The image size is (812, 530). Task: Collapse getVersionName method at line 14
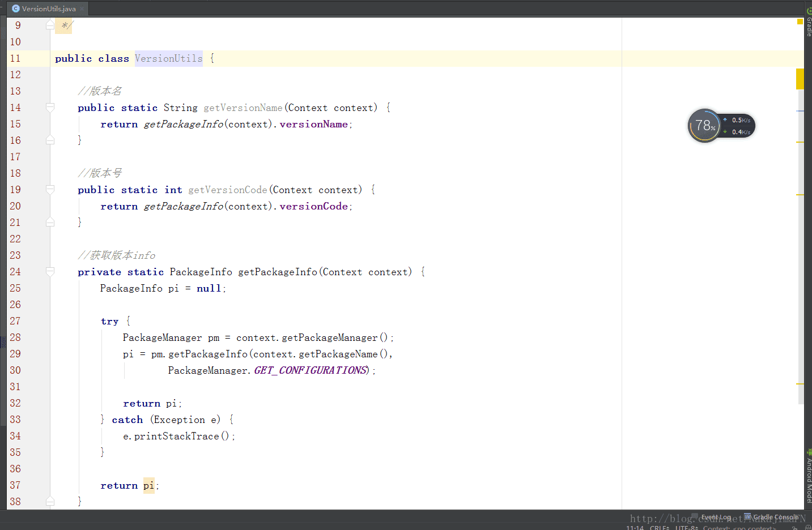pyautogui.click(x=50, y=107)
